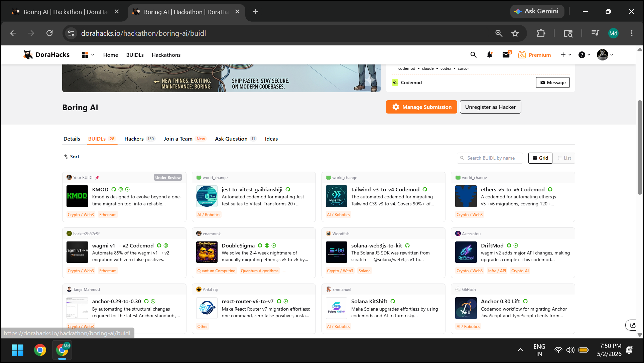Click the Manage Submission button
644x363 pixels.
(x=421, y=107)
